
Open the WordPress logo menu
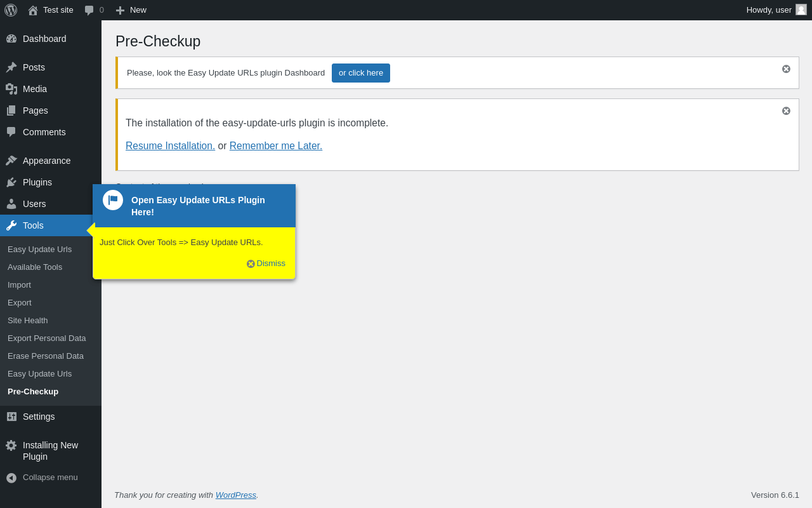pyautogui.click(x=11, y=10)
